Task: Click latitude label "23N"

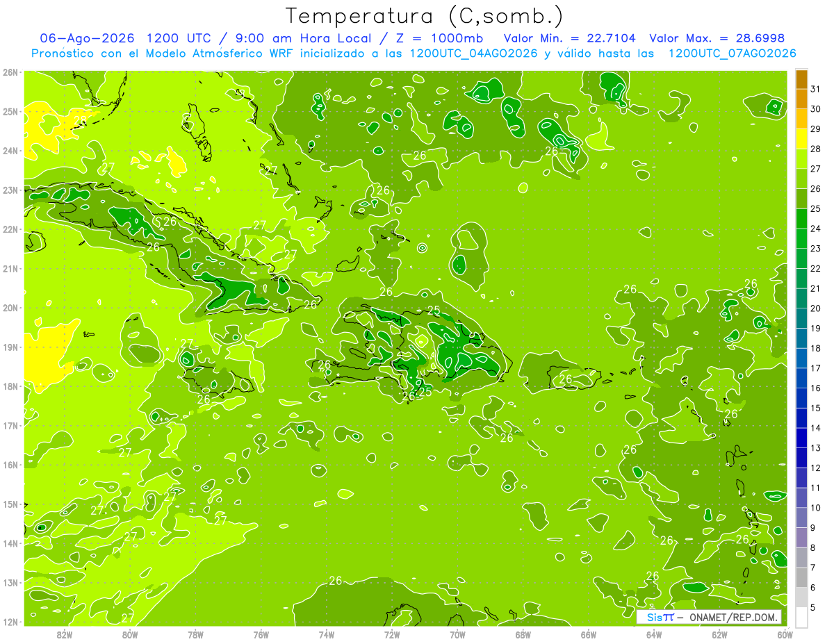Action: [10, 190]
